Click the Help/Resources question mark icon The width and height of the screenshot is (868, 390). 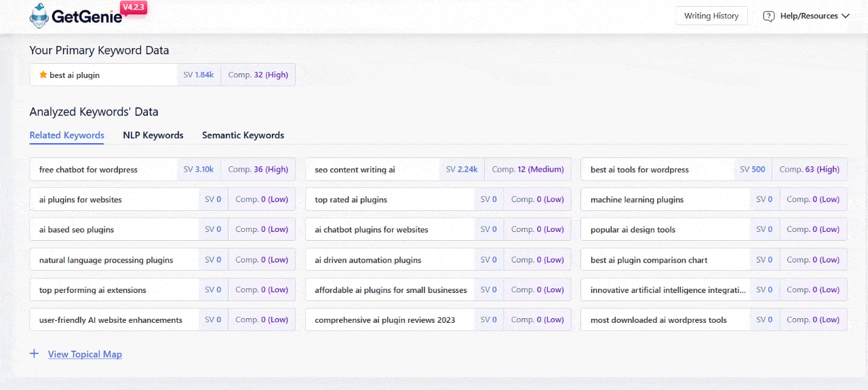pyautogui.click(x=768, y=16)
